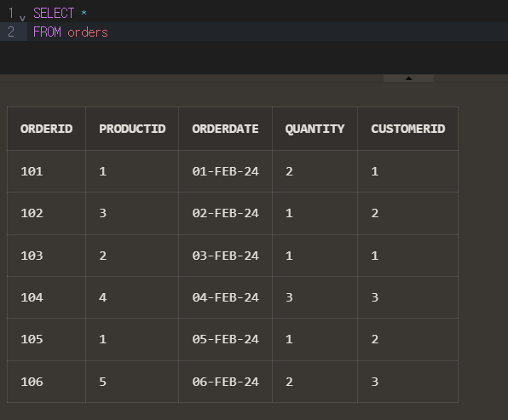Viewport: 508px width, 420px height.
Task: Click the result panel collapse arrow handle
Action: (408, 78)
